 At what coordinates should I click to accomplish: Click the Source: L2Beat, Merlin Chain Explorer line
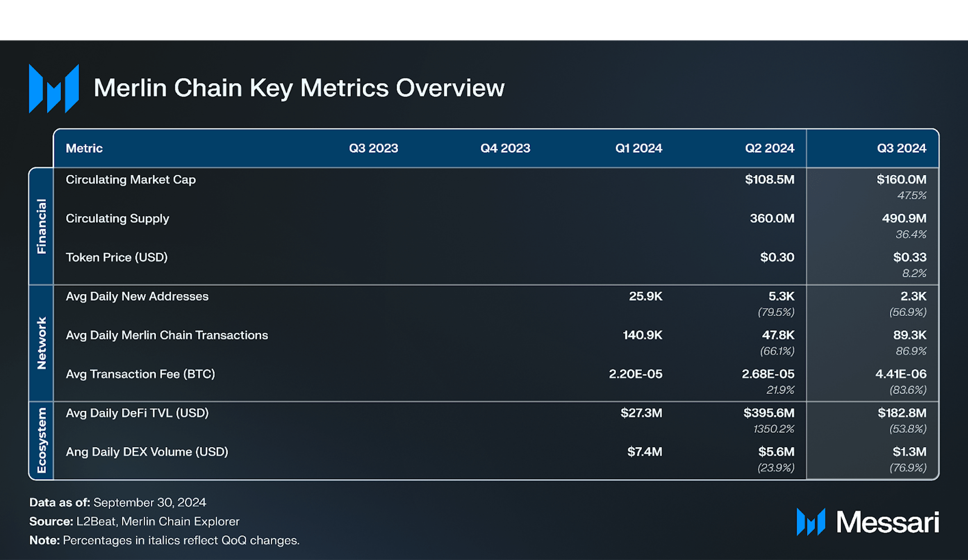tap(134, 521)
